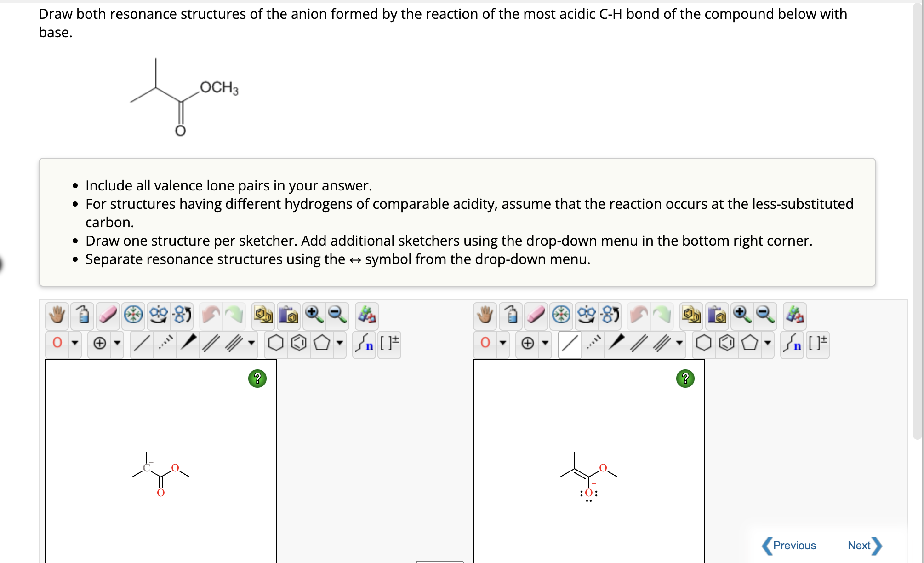Select the cyclohexane ring template

276,344
